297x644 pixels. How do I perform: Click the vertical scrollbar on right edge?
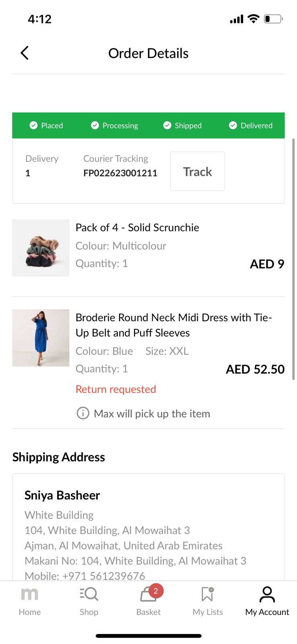point(293,258)
